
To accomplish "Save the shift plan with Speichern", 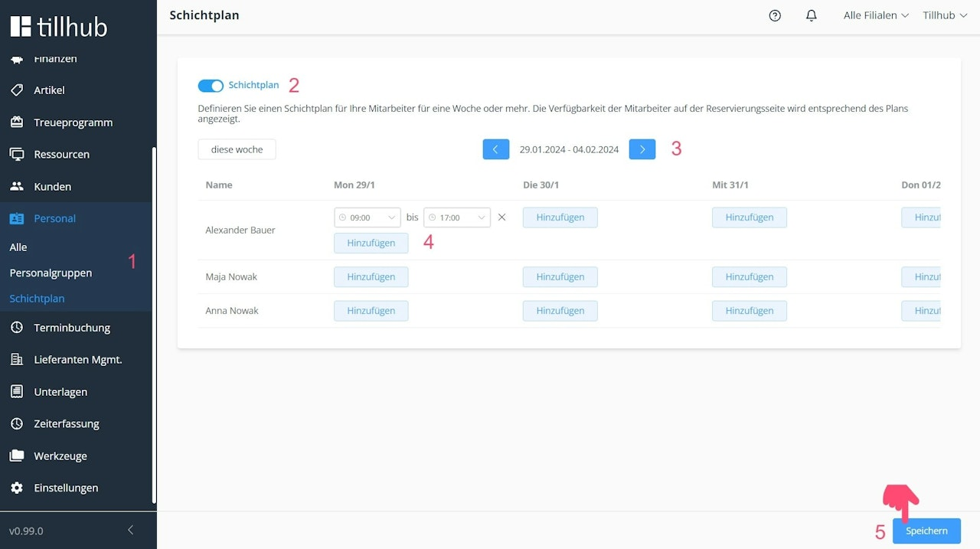I will 926,531.
